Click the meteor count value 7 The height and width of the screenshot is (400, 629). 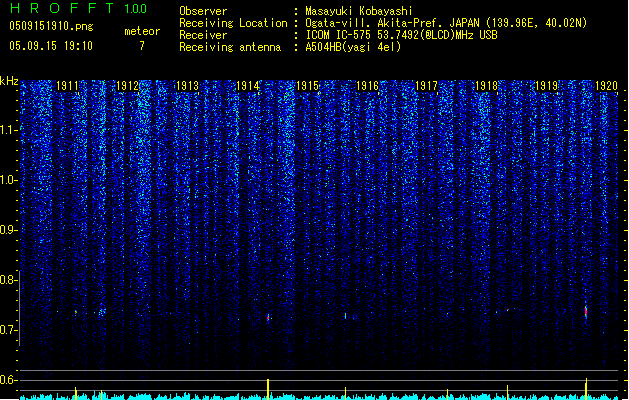pos(142,46)
